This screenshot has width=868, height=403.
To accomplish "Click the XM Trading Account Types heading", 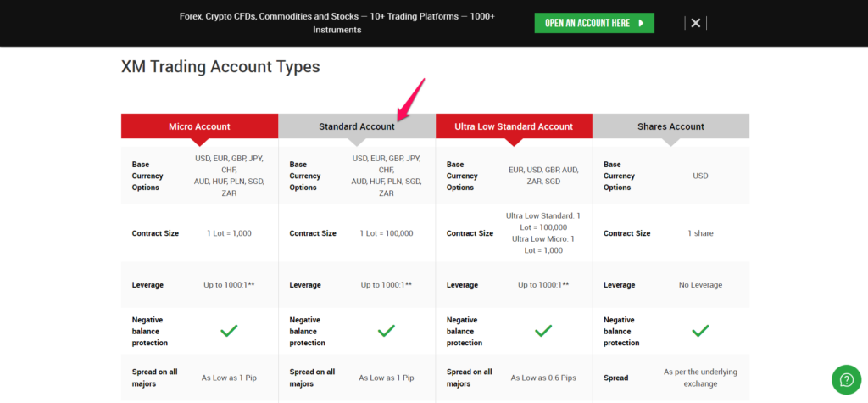I will click(x=220, y=66).
